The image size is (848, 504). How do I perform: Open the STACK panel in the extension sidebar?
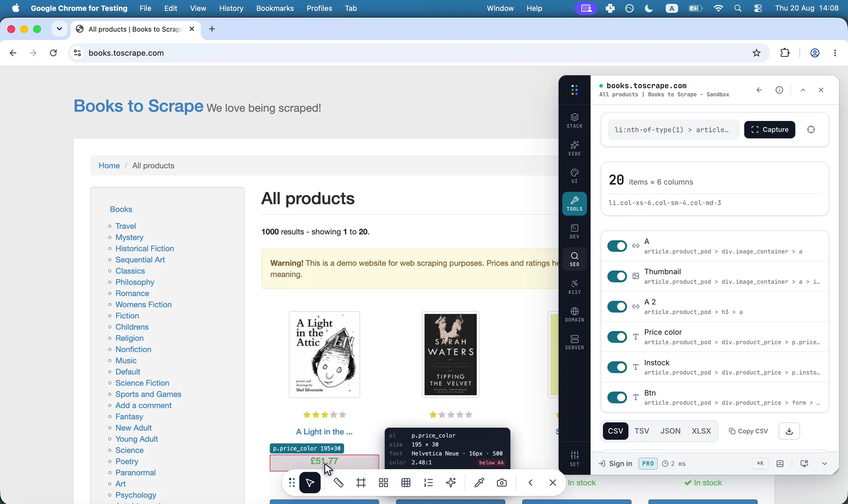click(x=574, y=120)
